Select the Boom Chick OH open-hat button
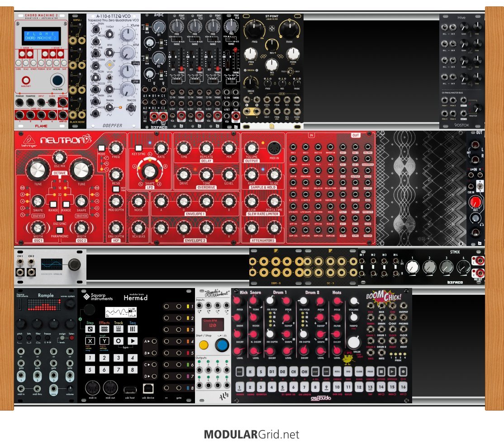The image size is (504, 444). [x=304, y=372]
